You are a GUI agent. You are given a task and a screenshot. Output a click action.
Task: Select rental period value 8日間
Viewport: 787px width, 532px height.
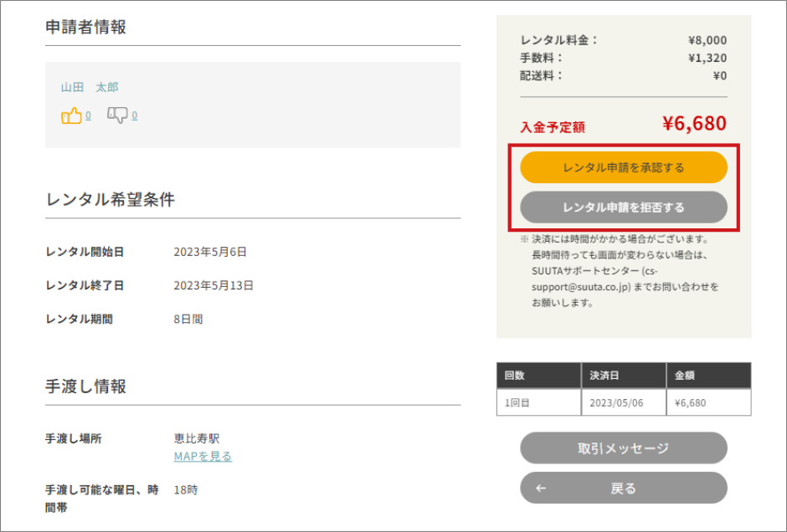[188, 319]
